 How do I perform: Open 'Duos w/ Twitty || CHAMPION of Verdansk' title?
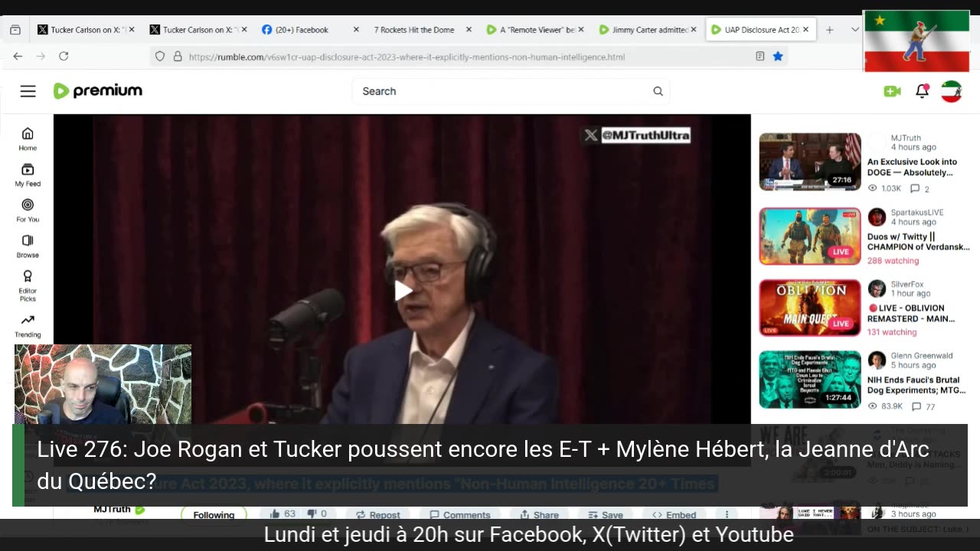(918, 242)
